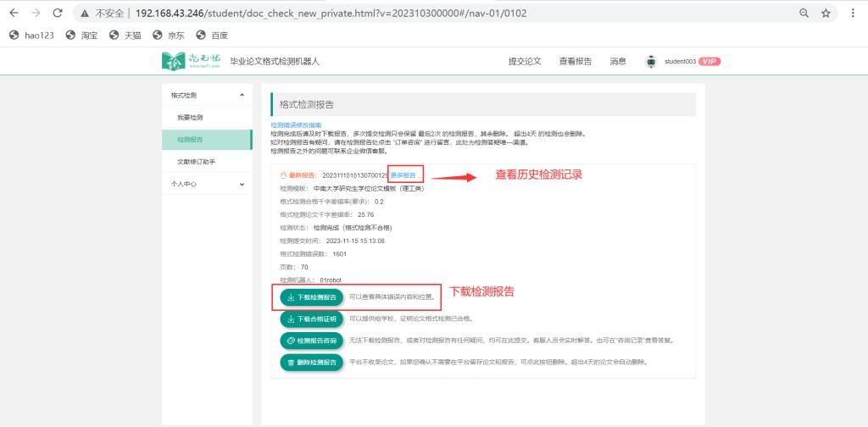Image resolution: width=868 pixels, height=427 pixels.
Task: Click the 下载检测报告 button
Action: [x=310, y=297]
